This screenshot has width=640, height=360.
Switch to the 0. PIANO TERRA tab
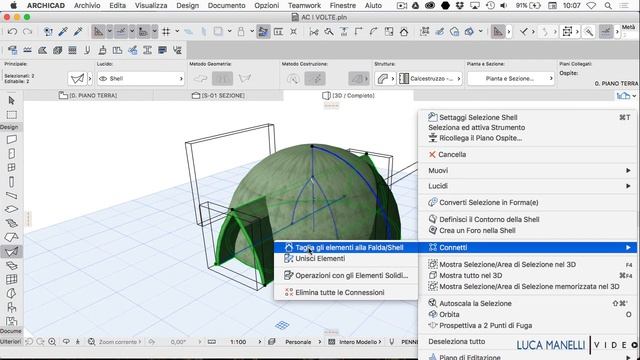click(88, 96)
